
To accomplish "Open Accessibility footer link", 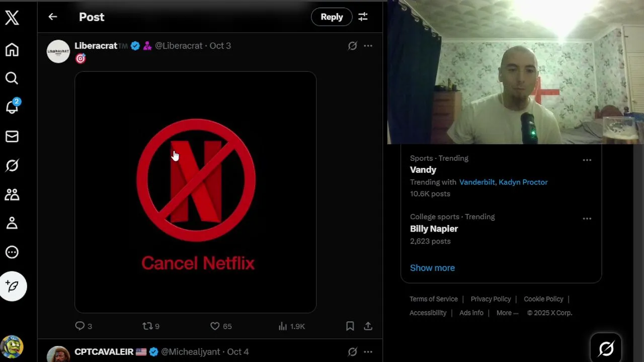I will click(x=428, y=313).
